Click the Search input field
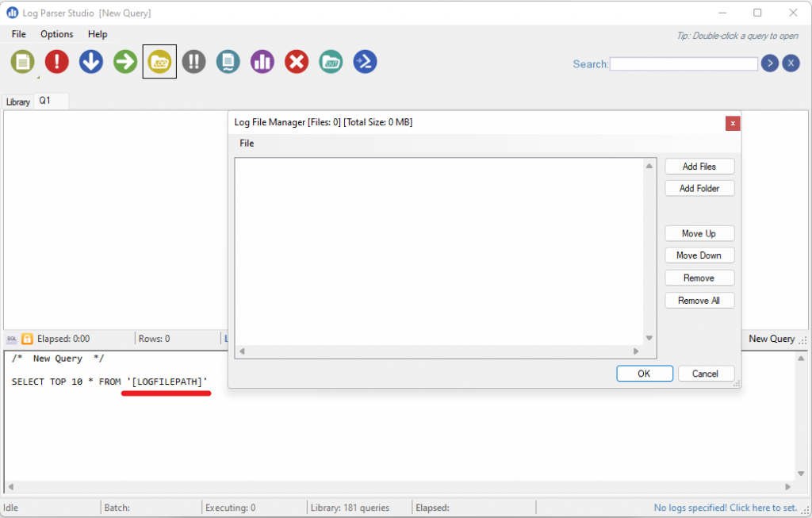 pos(684,64)
